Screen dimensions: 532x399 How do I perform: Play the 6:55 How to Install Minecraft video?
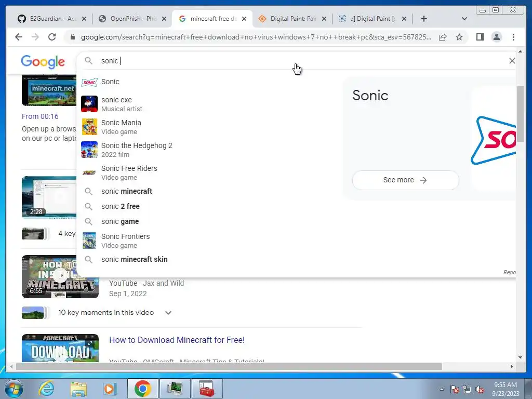coord(60,276)
